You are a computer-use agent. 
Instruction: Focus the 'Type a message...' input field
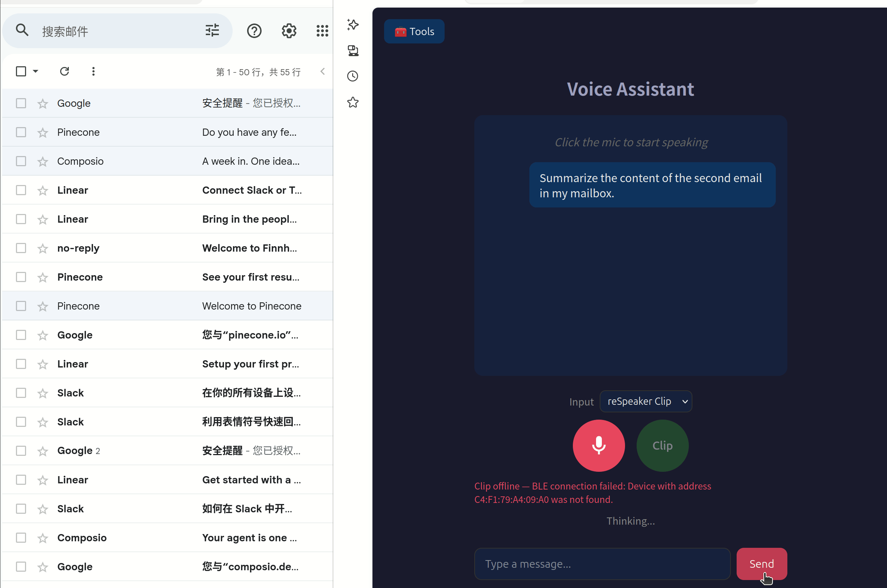click(x=602, y=564)
